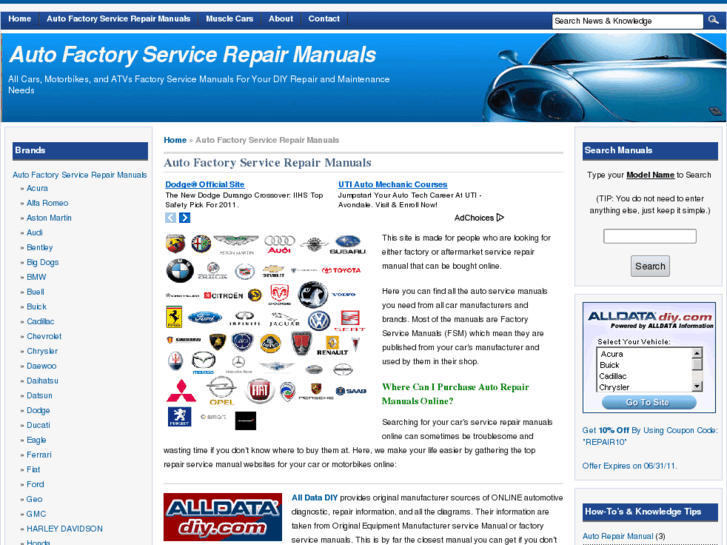
Task: Open Chevrolet brand in sidebar
Action: click(x=44, y=336)
